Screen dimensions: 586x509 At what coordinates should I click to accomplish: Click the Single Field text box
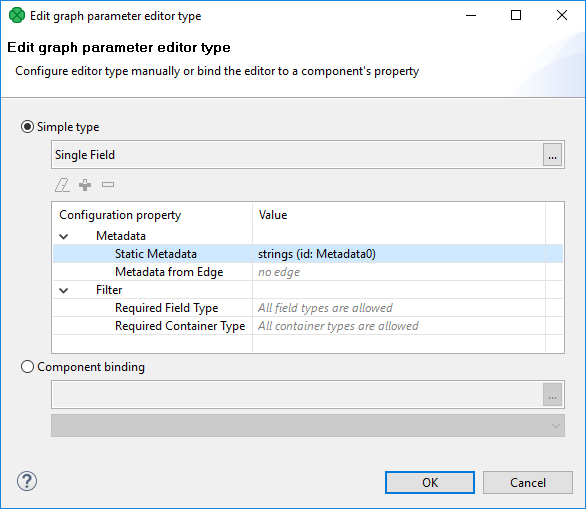pos(297,155)
